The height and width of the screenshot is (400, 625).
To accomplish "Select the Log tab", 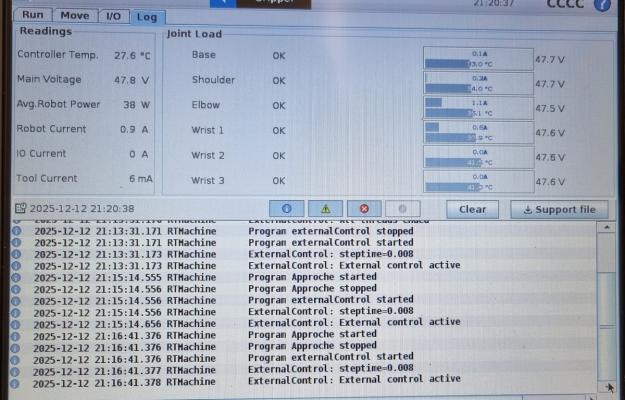I will 147,17.
